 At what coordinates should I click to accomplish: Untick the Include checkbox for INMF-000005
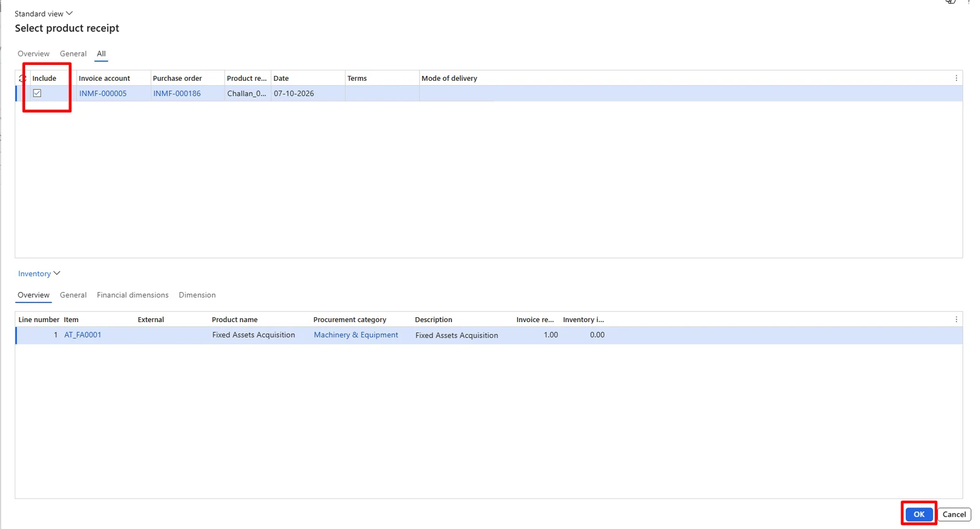tap(37, 93)
